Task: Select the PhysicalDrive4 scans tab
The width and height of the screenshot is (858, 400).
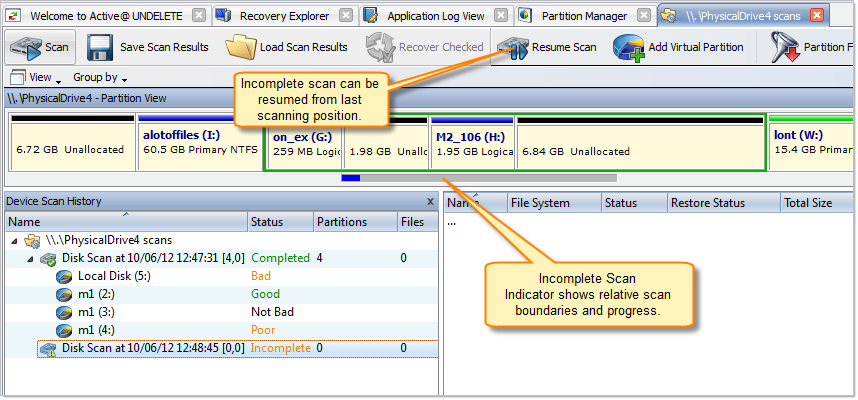Action: click(743, 16)
